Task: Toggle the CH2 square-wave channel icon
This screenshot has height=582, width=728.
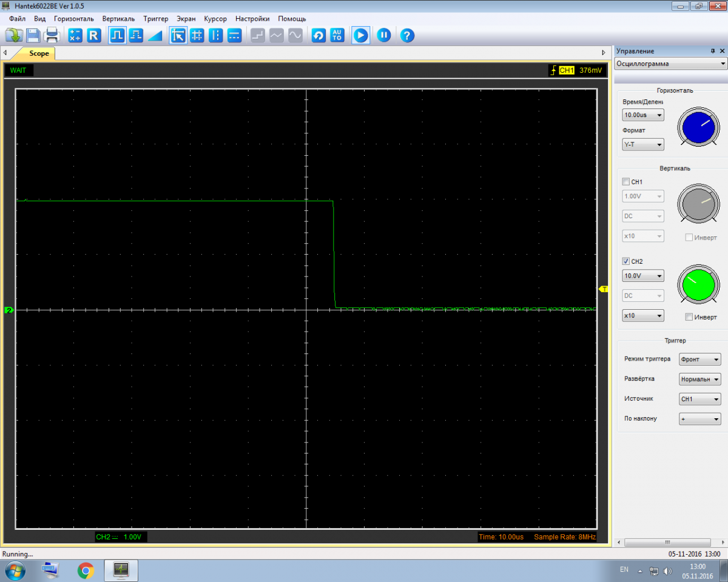Action: click(136, 35)
